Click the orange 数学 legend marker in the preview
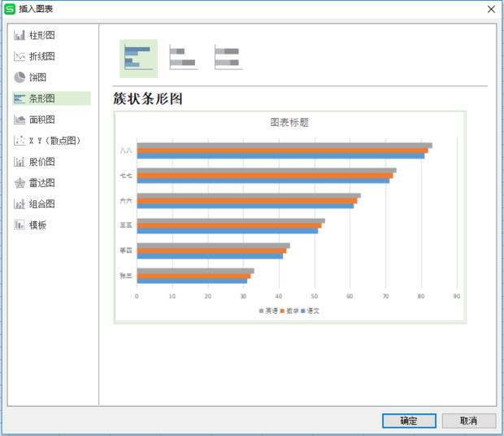Image resolution: width=504 pixels, height=436 pixels. 282,311
